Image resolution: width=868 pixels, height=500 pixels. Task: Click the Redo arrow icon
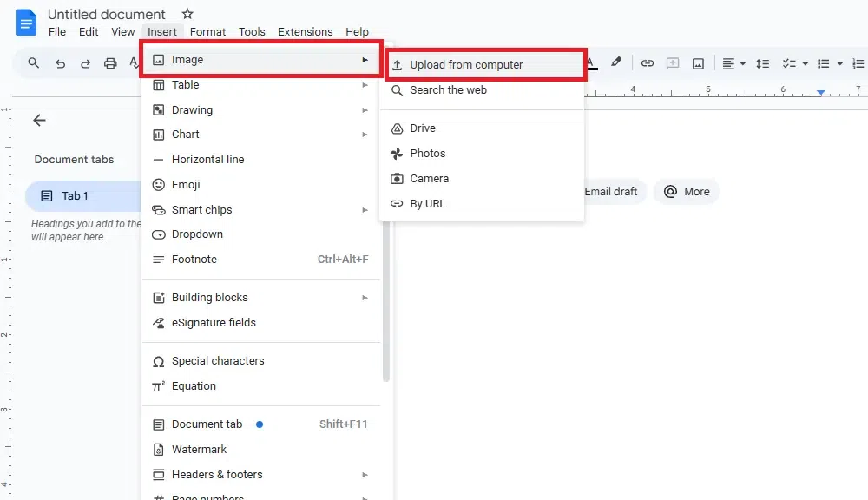85,63
